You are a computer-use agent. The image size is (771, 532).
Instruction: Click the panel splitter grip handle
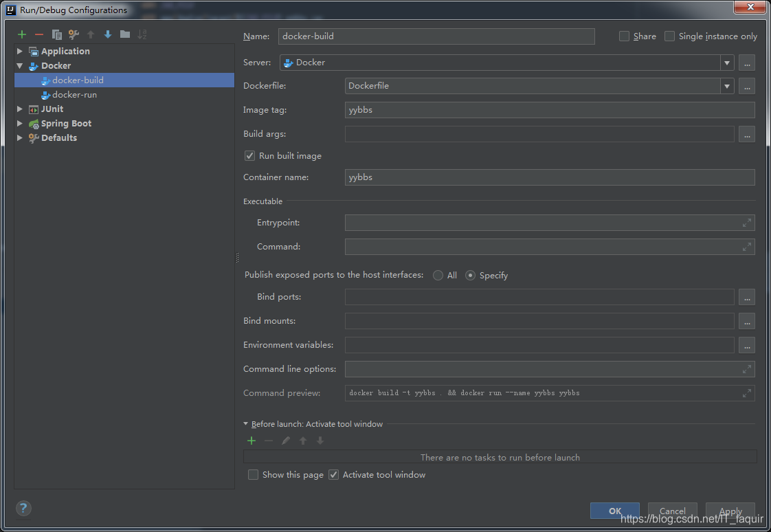click(x=238, y=258)
